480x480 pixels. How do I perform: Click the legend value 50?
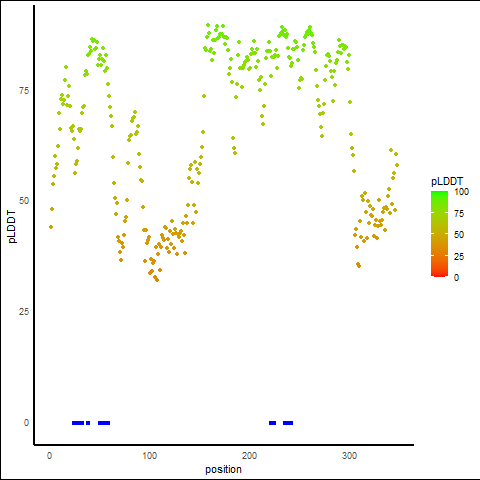[x=459, y=235]
